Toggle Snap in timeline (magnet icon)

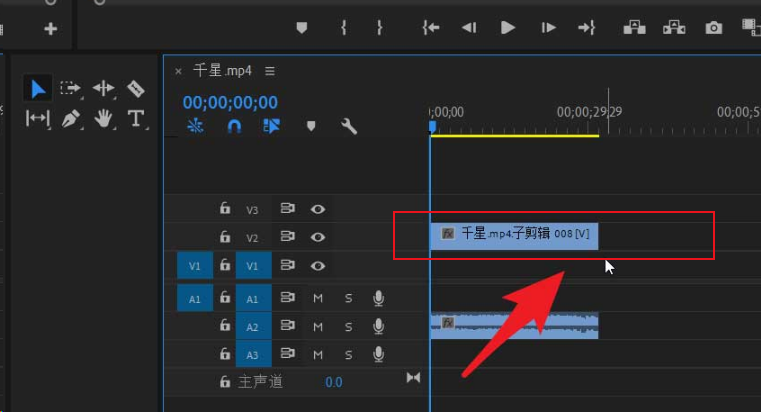pyautogui.click(x=234, y=126)
